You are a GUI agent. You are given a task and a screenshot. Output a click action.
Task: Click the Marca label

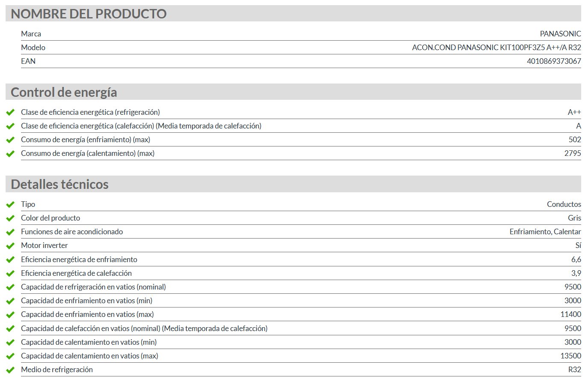31,34
